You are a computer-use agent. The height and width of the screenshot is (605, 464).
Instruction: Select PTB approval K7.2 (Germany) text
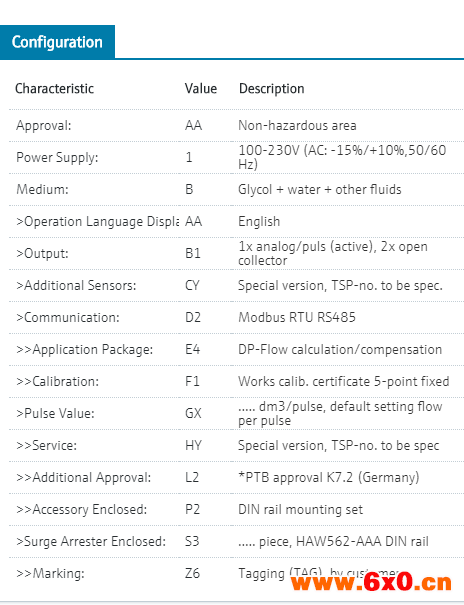(x=329, y=478)
